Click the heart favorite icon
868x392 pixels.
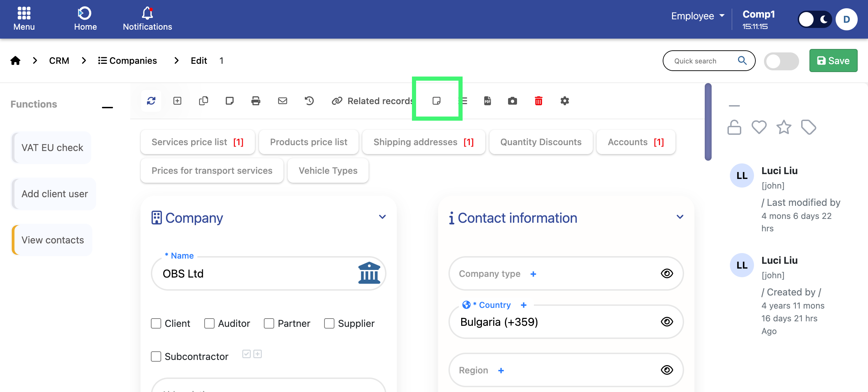pyautogui.click(x=759, y=127)
